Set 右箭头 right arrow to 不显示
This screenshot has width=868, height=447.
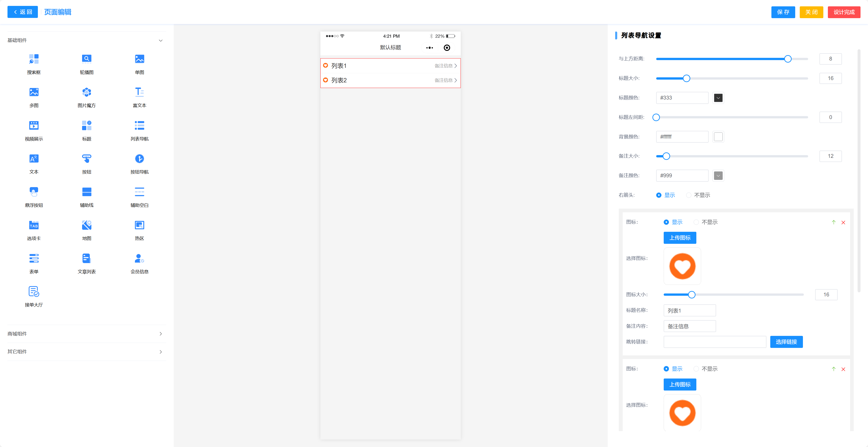[x=689, y=195]
